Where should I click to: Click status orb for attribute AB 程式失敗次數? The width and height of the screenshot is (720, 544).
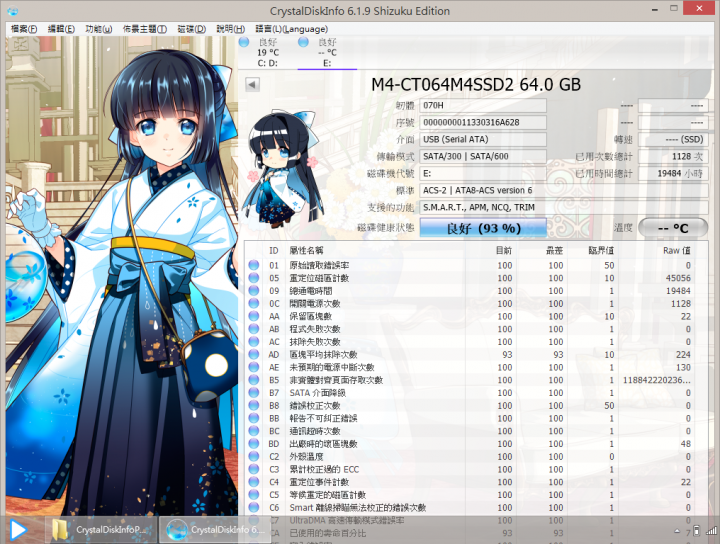tap(253, 329)
